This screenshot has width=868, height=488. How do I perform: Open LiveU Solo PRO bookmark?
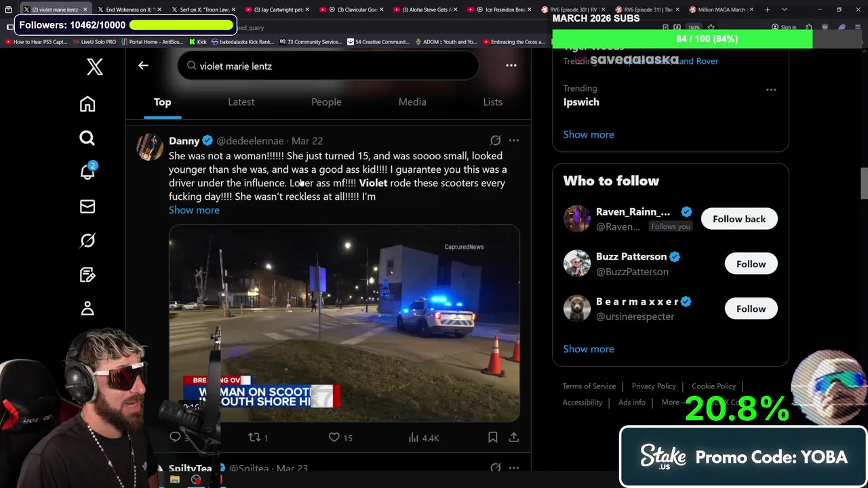coord(94,41)
